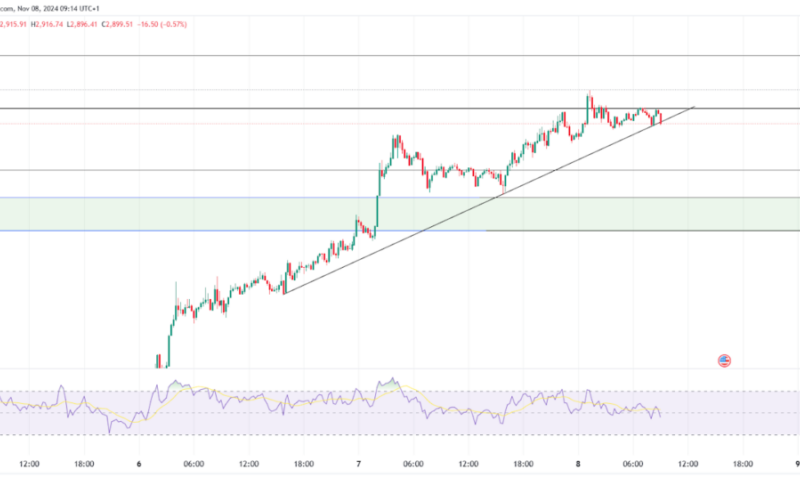Click date label 8 on time axis

point(578,464)
